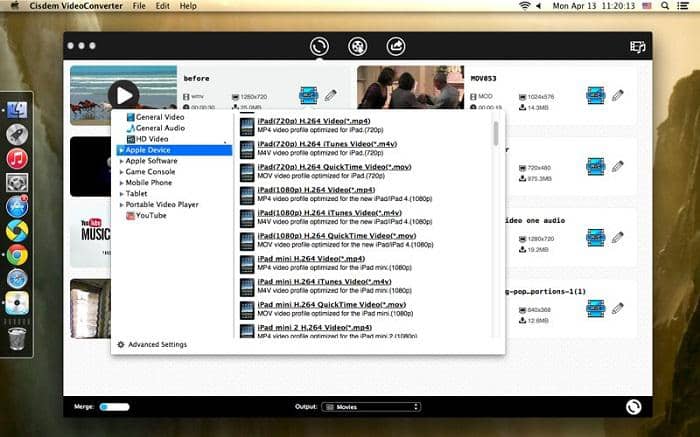Edit the MOV853 video with pencil icon

(x=617, y=96)
